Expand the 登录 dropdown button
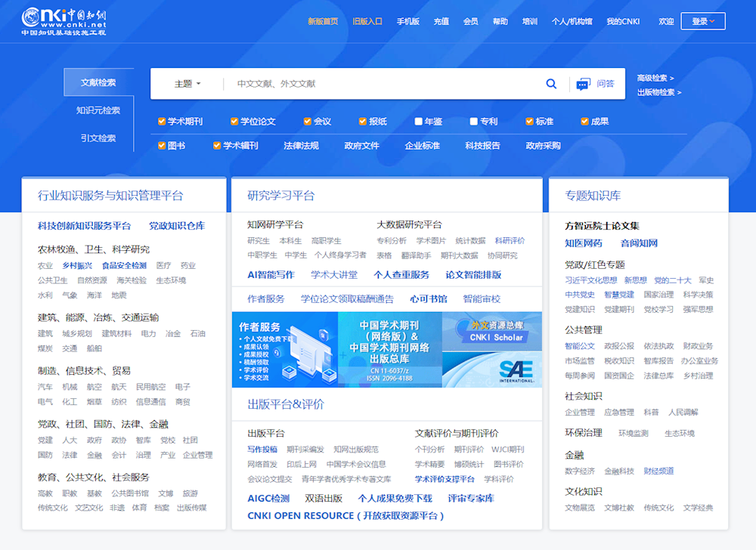 click(703, 21)
